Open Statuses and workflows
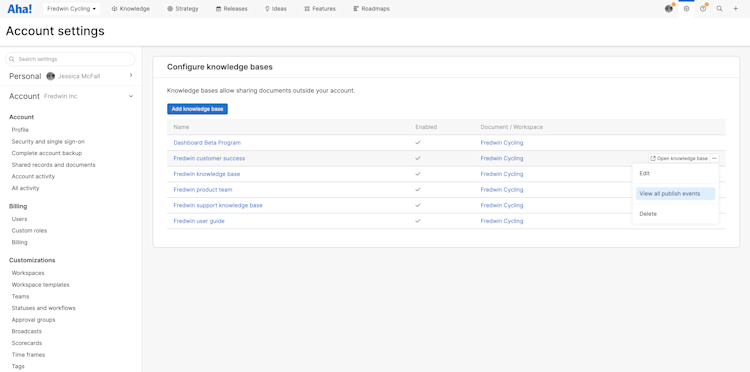The width and height of the screenshot is (750, 372). click(44, 308)
